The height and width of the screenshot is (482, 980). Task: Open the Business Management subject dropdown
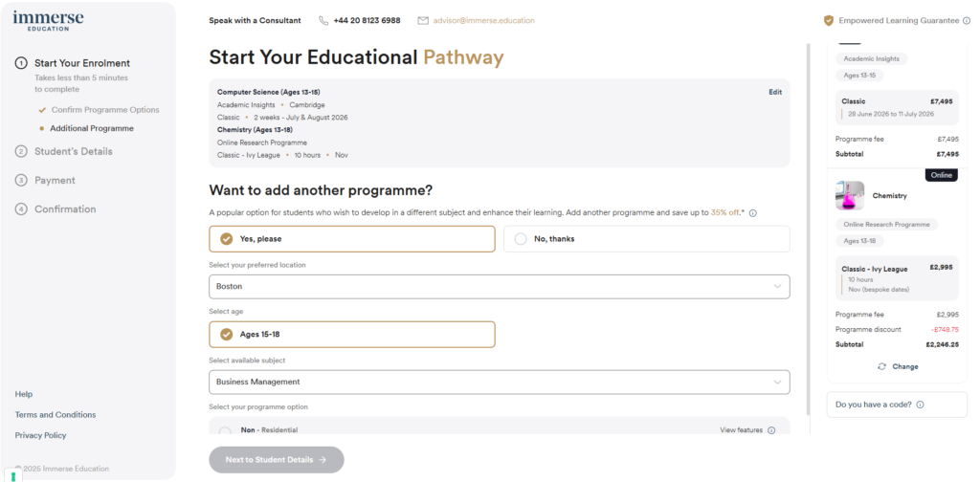[x=499, y=382]
